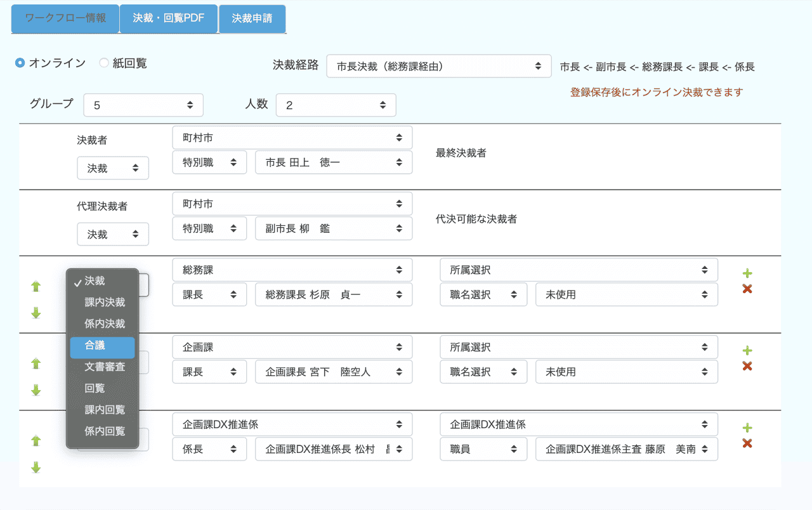
Task: Switch to the ワークフロー情報 tab
Action: tap(65, 18)
